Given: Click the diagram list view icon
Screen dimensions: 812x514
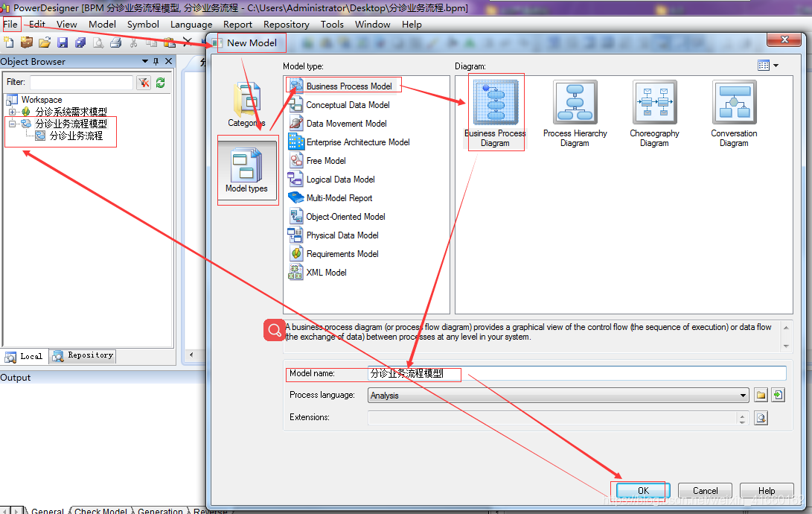Looking at the screenshot, I should (764, 66).
